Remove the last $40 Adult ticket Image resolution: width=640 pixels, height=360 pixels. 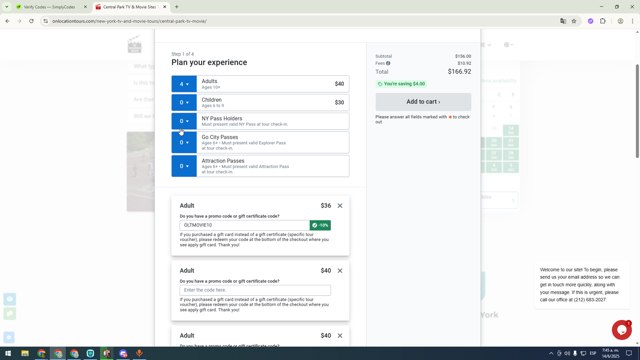pos(340,336)
